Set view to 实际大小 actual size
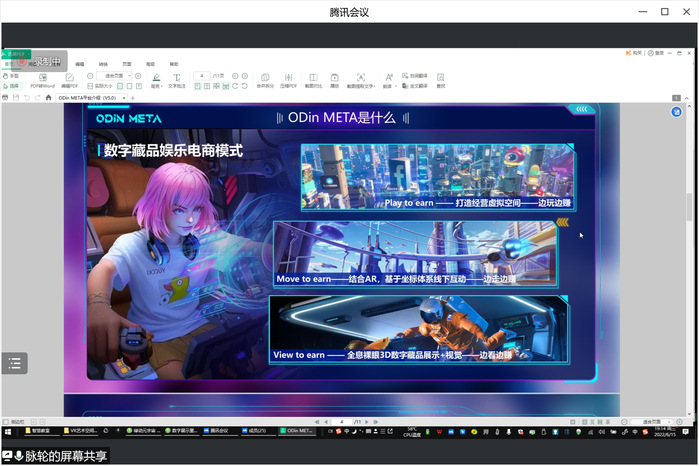Screen dimensions: 699x466 click(x=100, y=86)
